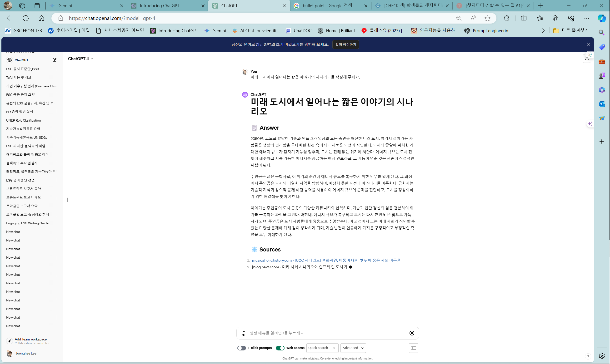This screenshot has width=610, height=364.
Task: Stop generating with the stop button
Action: pyautogui.click(x=412, y=333)
